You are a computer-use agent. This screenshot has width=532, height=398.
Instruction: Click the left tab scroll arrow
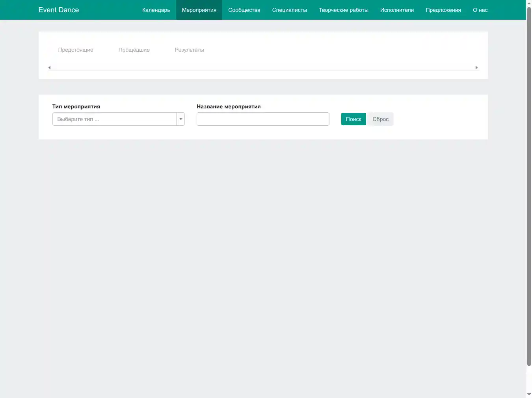tap(49, 68)
